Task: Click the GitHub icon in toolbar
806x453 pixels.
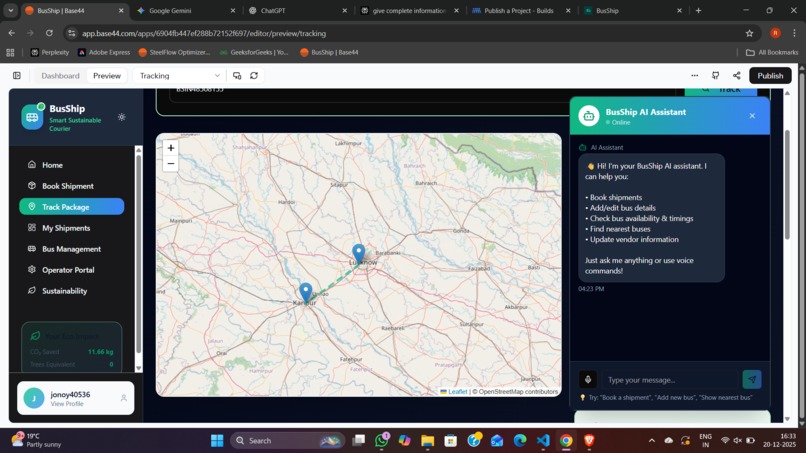Action: tap(716, 76)
